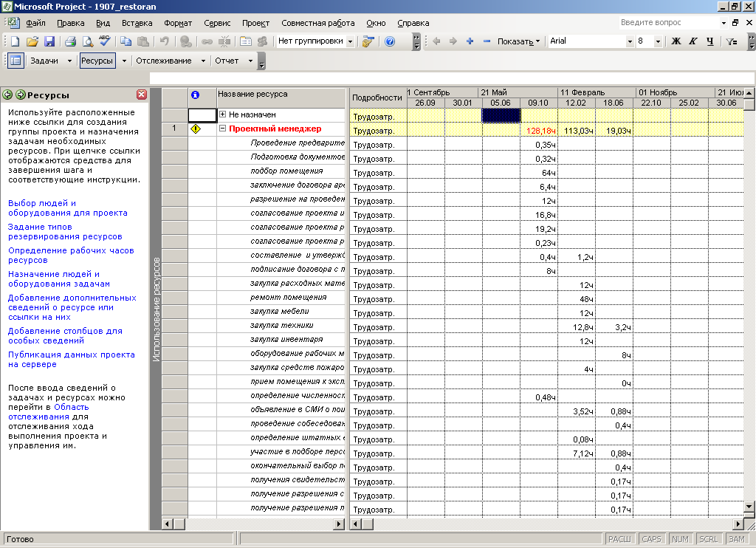Select the подбор помещения assignment row
The height and width of the screenshot is (548, 756).
[x=281, y=171]
